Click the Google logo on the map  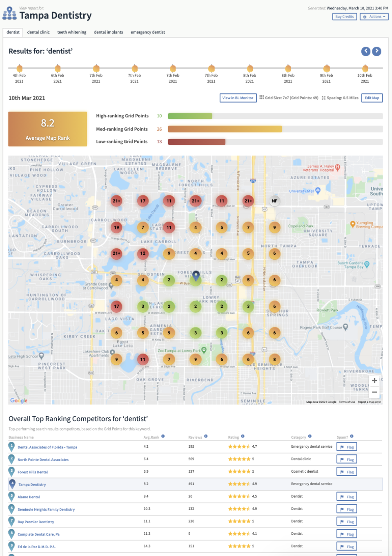coord(19,401)
